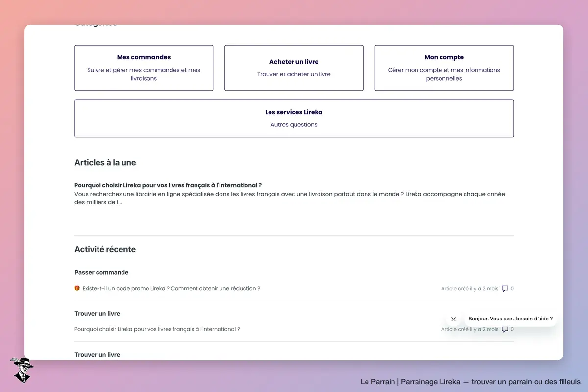Go to the Mon compte category card
The width and height of the screenshot is (588, 392).
pyautogui.click(x=444, y=68)
